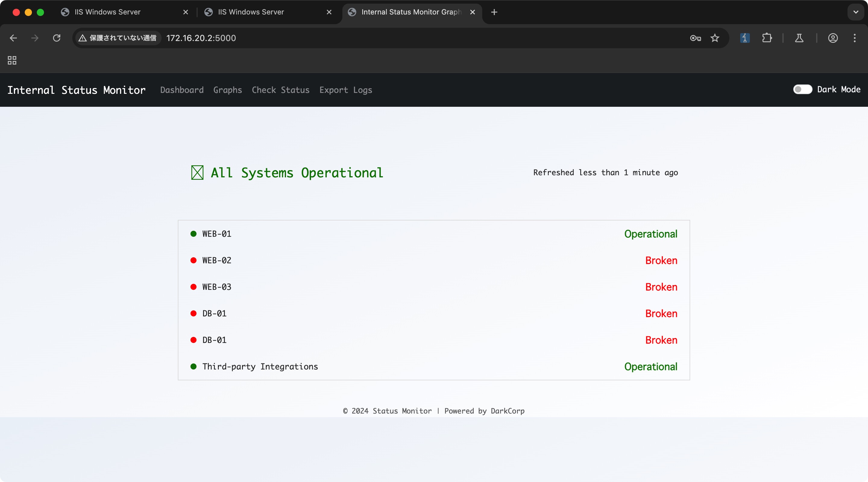Viewport: 868px width, 482px height.
Task: Open the Graphs nav link
Action: point(228,90)
